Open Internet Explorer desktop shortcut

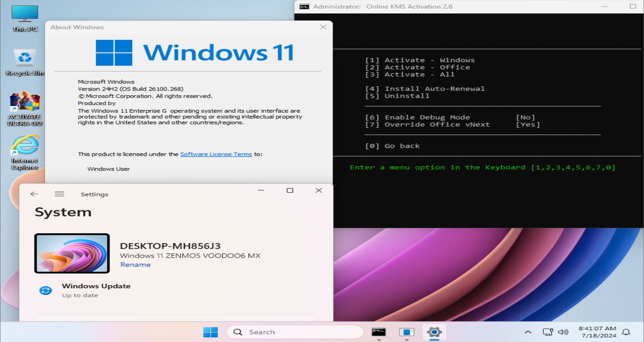[25, 153]
